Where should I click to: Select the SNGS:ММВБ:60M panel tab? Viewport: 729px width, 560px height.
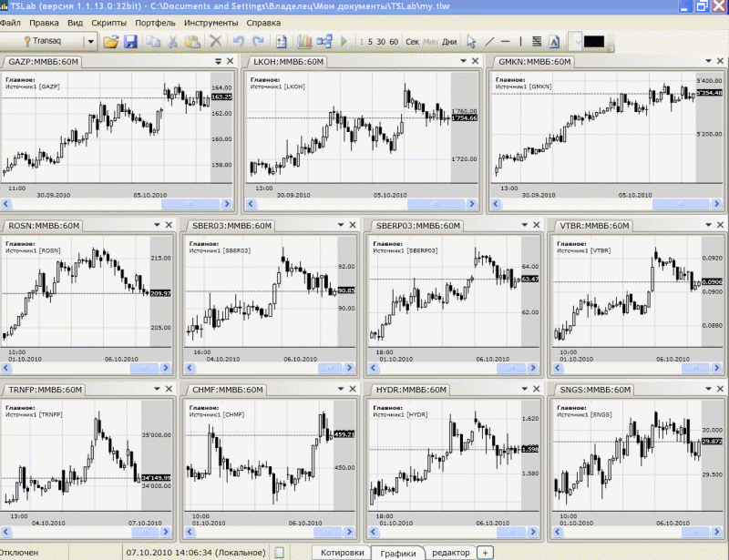(595, 390)
